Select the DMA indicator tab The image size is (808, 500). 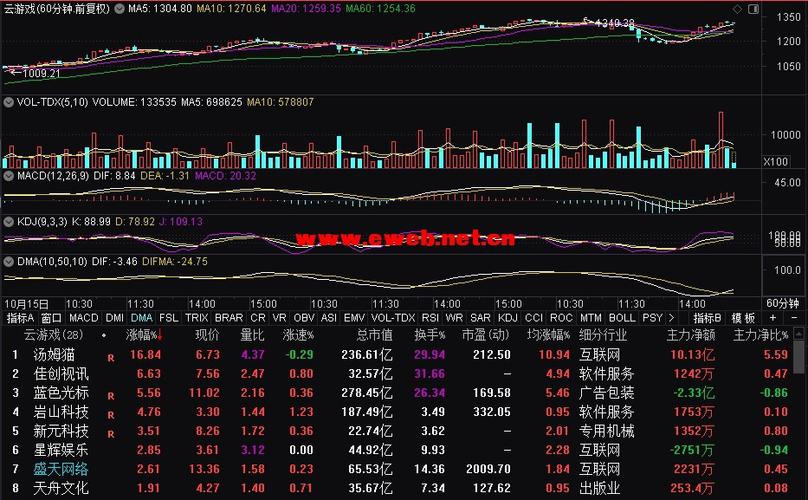[x=142, y=318]
